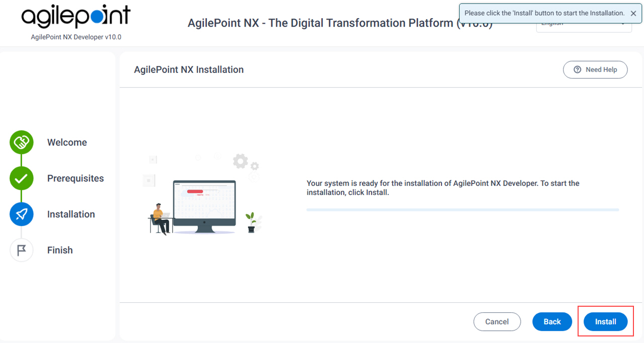
Task: Click the 'Your system is ready' message
Action: pyautogui.click(x=443, y=188)
